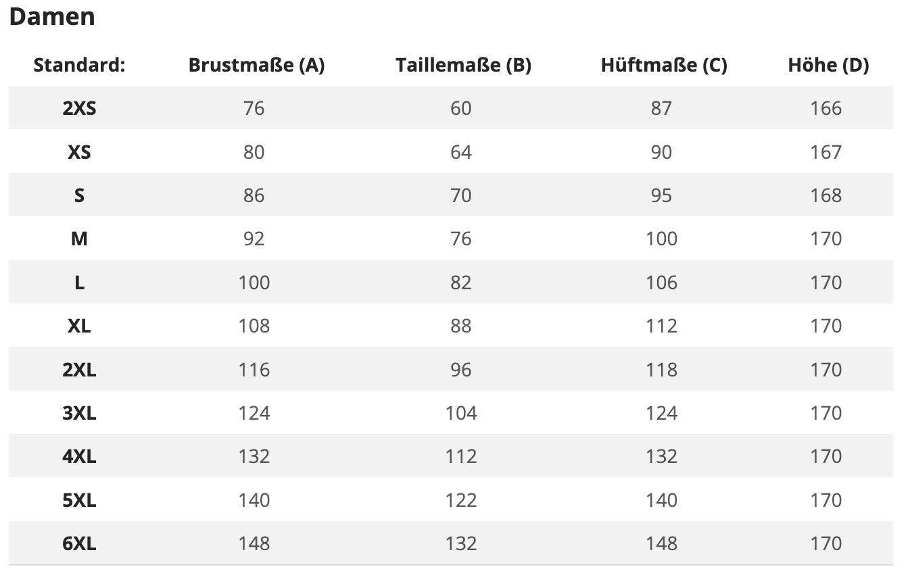Click the waist value 104 for 3XL
This screenshot has width=910, height=588.
pyautogui.click(x=461, y=413)
